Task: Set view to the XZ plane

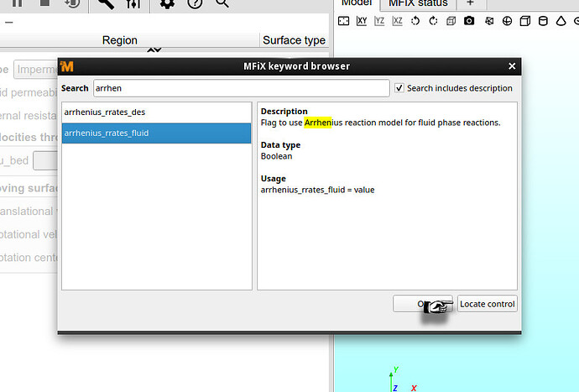Action: tap(397, 21)
